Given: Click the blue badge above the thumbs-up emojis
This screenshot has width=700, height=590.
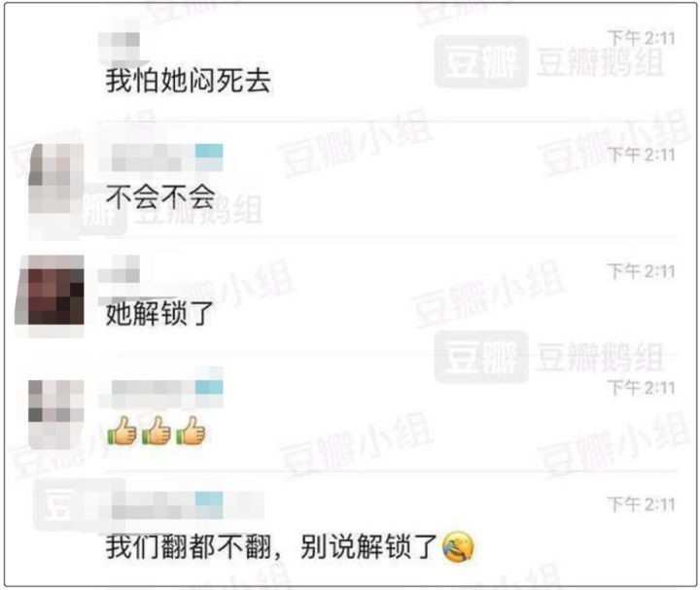Looking at the screenshot, I should tap(209, 387).
